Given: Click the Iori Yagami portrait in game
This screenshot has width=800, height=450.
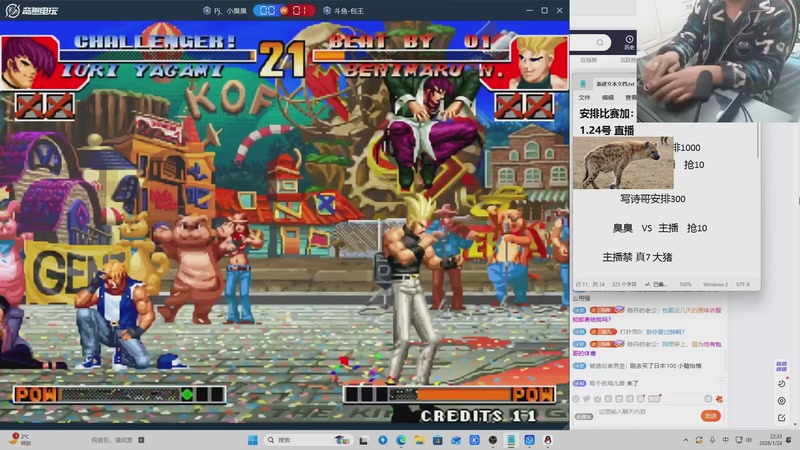Looking at the screenshot, I should (30, 62).
